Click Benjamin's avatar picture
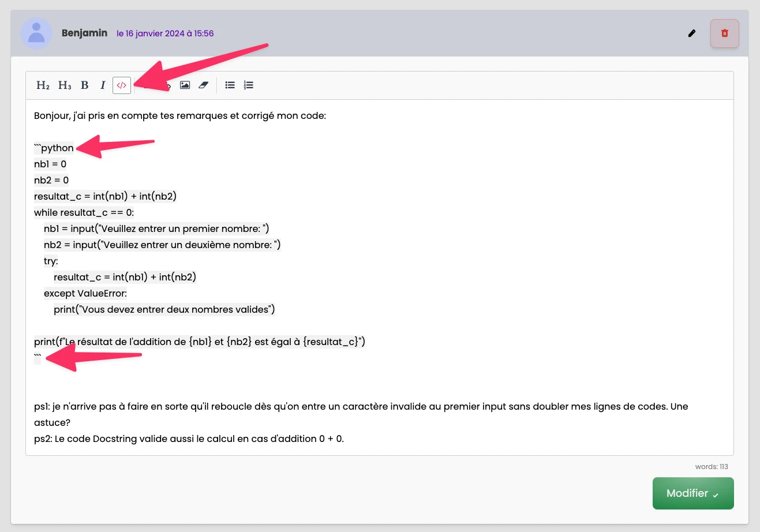This screenshot has height=532, width=760. [36, 33]
